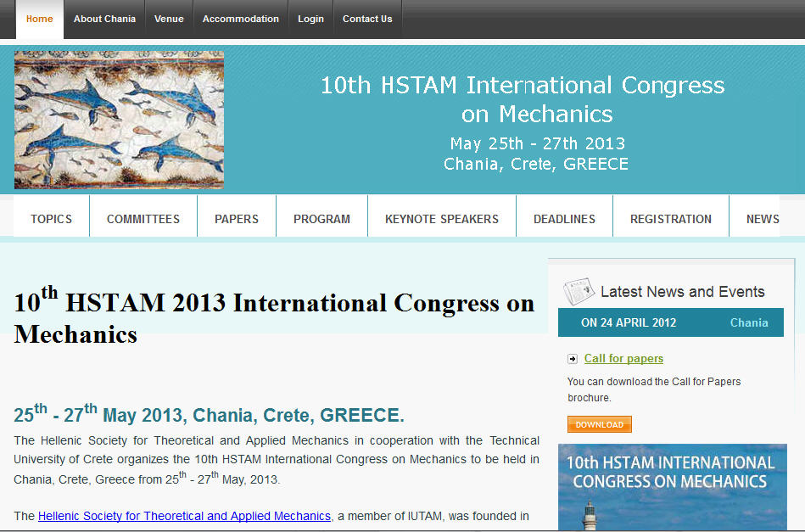
Task: Click the teal date heading '25th - 27th May 2013, Chania'
Action: click(x=209, y=414)
